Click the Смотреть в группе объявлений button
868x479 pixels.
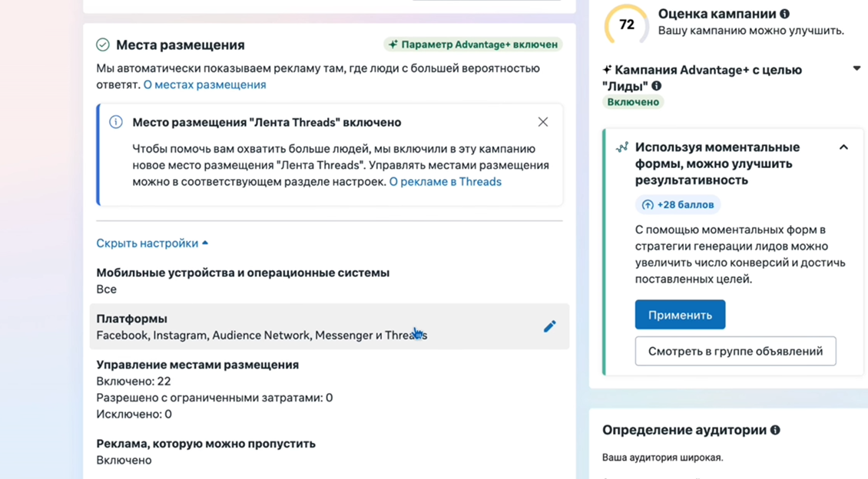click(x=735, y=351)
